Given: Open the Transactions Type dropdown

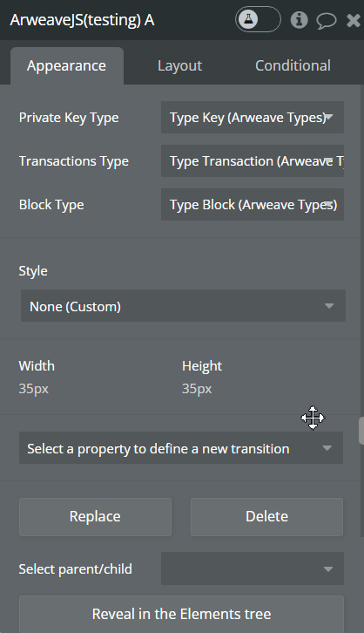Looking at the screenshot, I should click(253, 161).
